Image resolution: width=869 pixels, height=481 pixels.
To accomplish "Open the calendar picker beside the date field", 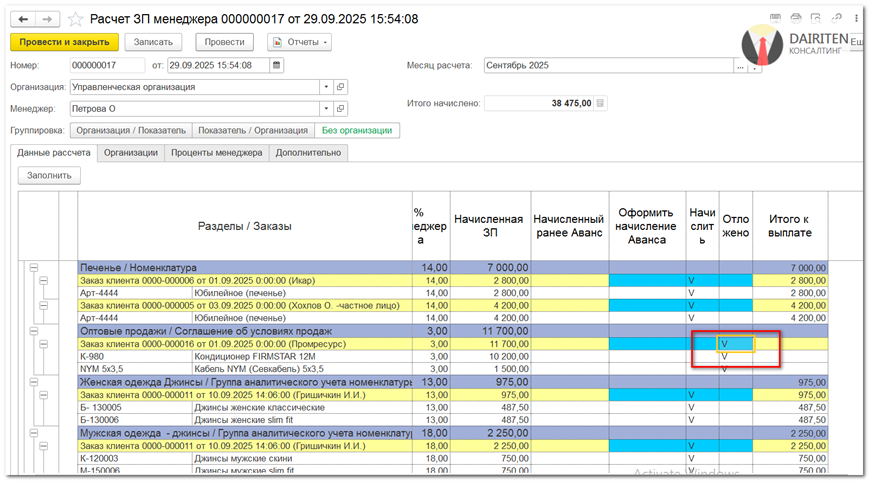I will point(276,65).
